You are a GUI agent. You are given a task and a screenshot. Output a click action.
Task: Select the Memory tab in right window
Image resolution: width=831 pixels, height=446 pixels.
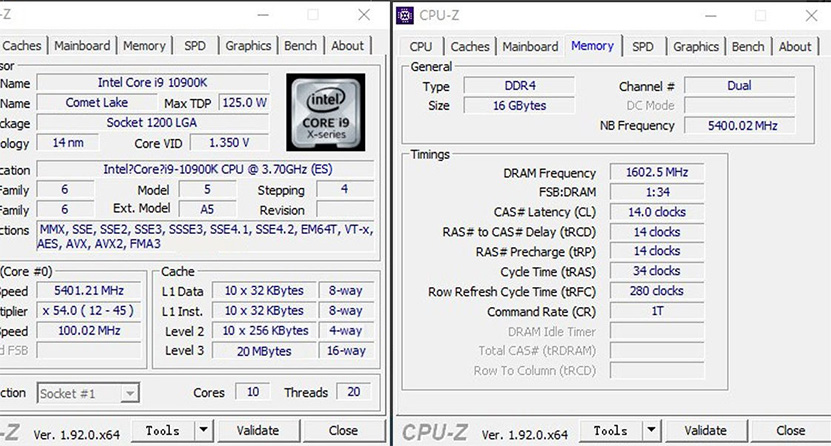(x=593, y=46)
